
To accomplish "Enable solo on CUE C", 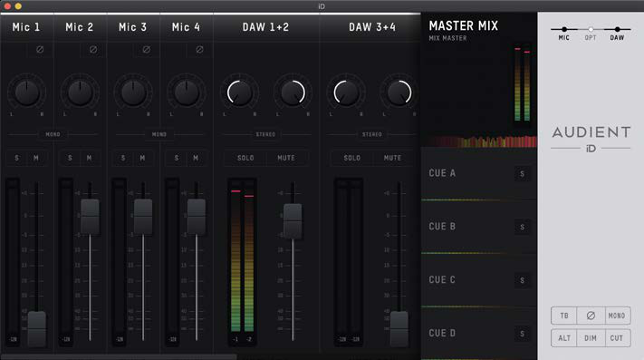I will click(x=522, y=280).
